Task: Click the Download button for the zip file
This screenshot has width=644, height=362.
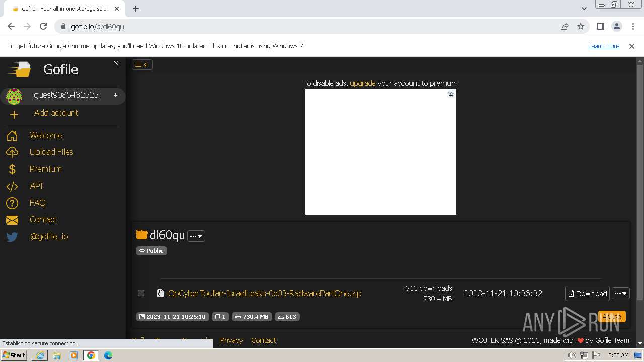Action: [x=588, y=294]
